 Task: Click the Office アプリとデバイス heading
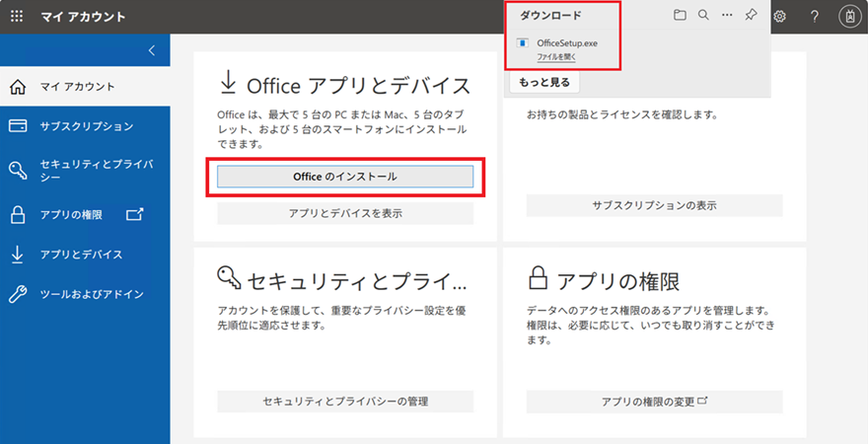point(359,86)
